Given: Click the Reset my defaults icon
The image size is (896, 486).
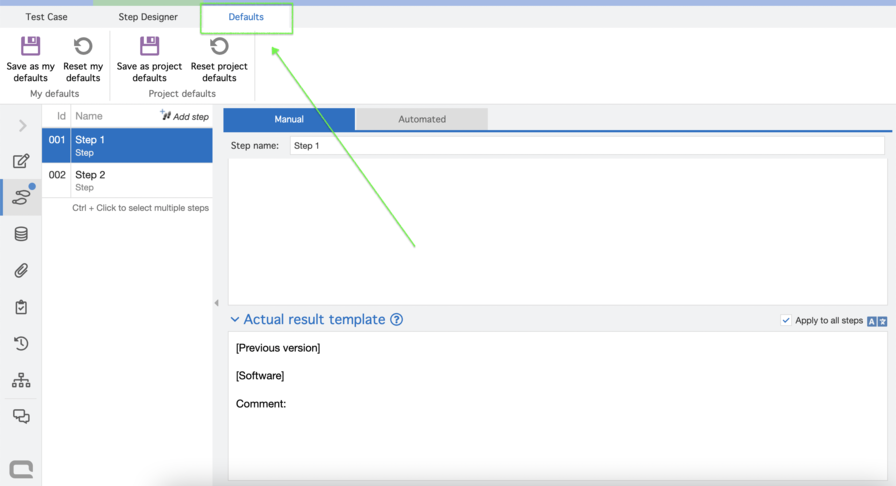Looking at the screenshot, I should click(x=83, y=46).
